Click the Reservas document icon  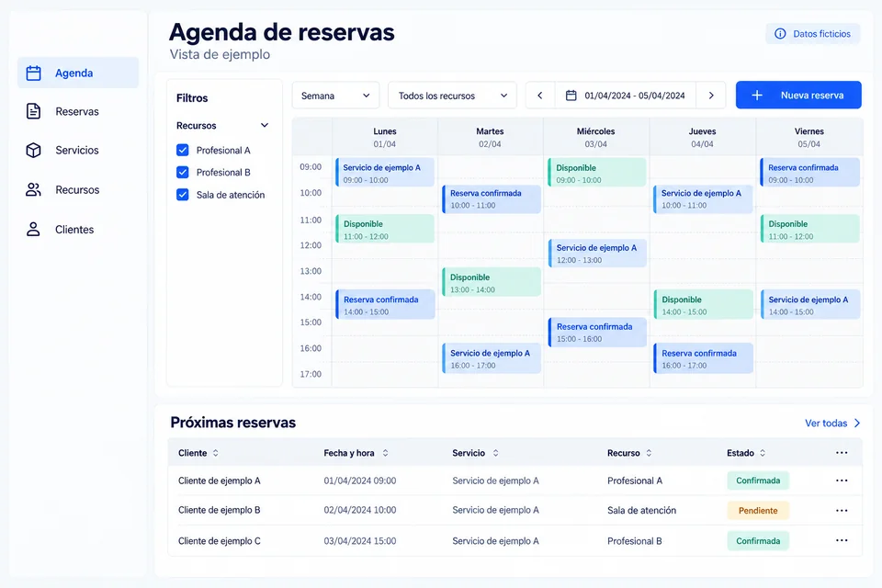[x=34, y=111]
